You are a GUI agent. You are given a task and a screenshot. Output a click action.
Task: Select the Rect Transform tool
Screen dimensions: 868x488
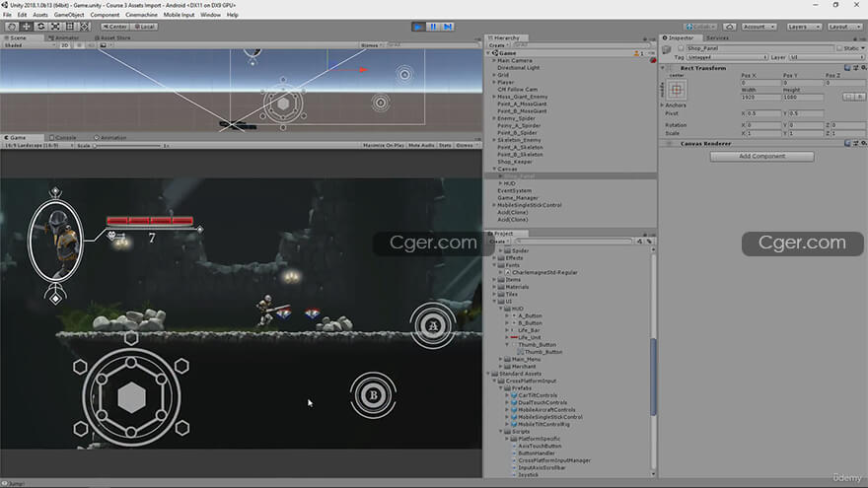coord(70,27)
